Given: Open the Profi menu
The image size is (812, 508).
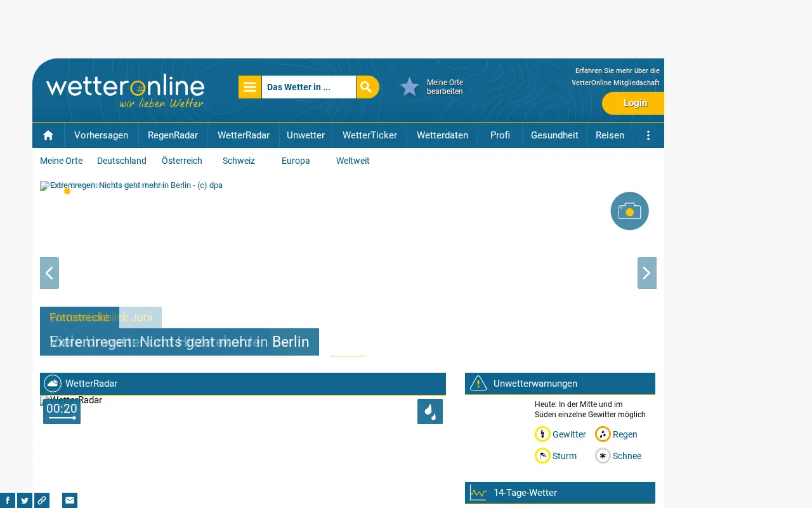Looking at the screenshot, I should (x=500, y=135).
